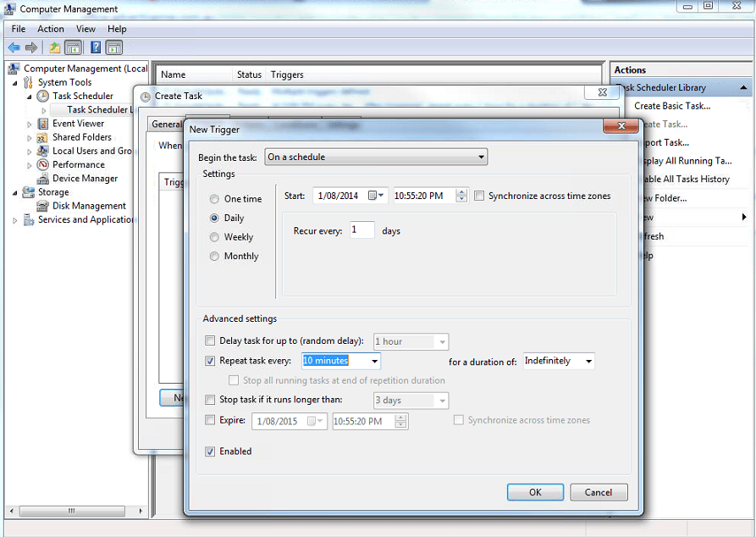Open the View menu
Image resolution: width=756 pixels, height=537 pixels.
(x=86, y=28)
